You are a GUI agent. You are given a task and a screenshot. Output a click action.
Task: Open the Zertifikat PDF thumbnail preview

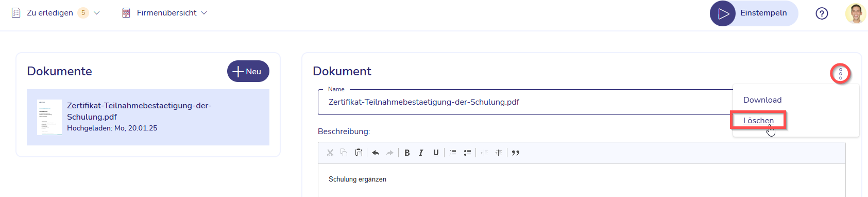tap(49, 117)
